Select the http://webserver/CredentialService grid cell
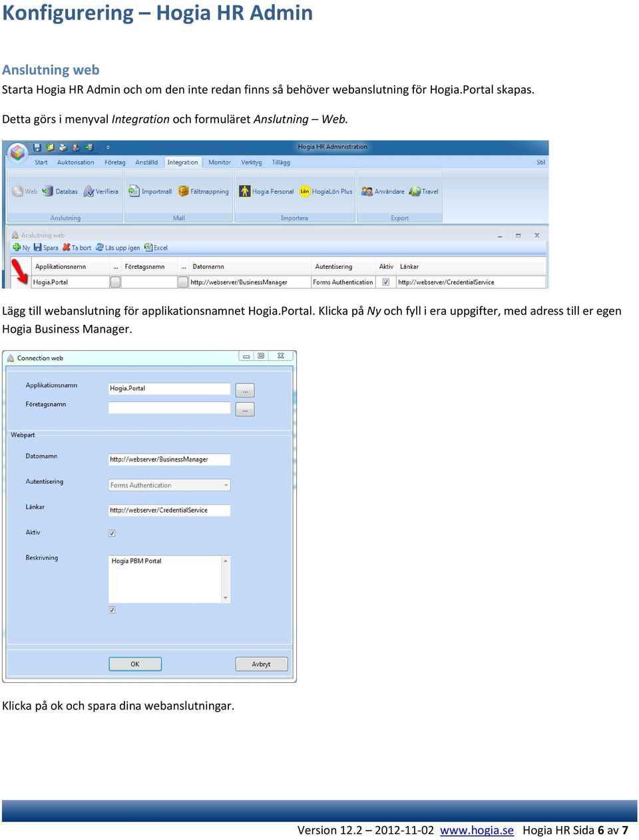This screenshot has width=639, height=840. pos(470,282)
